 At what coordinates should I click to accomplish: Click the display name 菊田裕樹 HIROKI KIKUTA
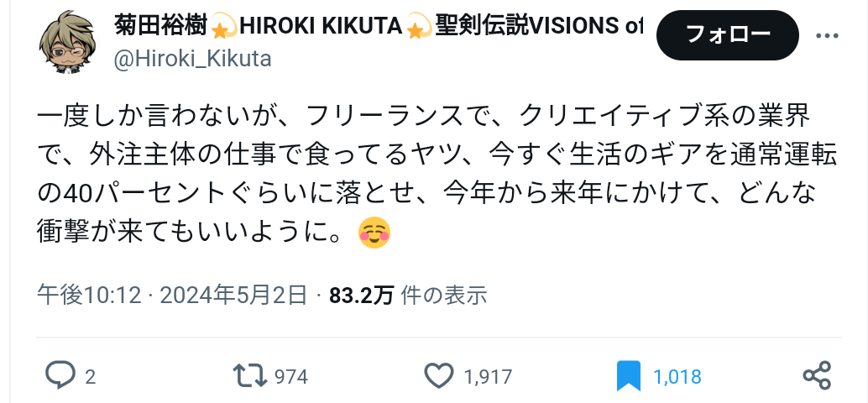point(259,25)
